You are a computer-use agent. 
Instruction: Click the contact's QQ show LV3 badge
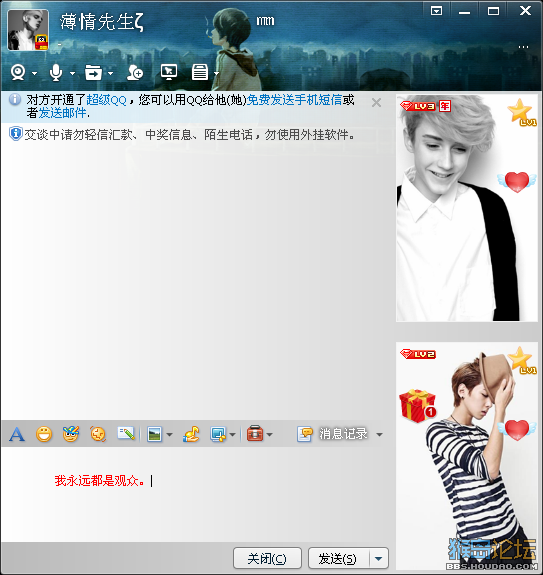418,106
